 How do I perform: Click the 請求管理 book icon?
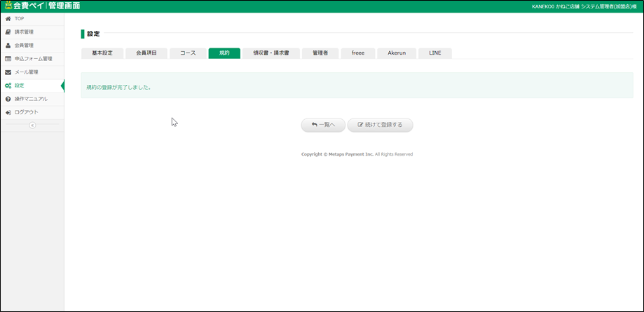(8, 32)
